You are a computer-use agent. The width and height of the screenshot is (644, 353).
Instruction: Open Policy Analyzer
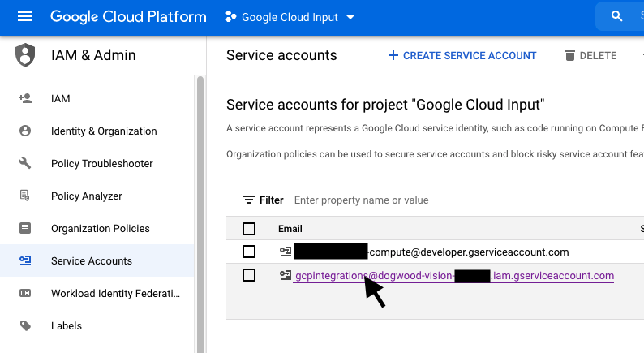point(86,196)
